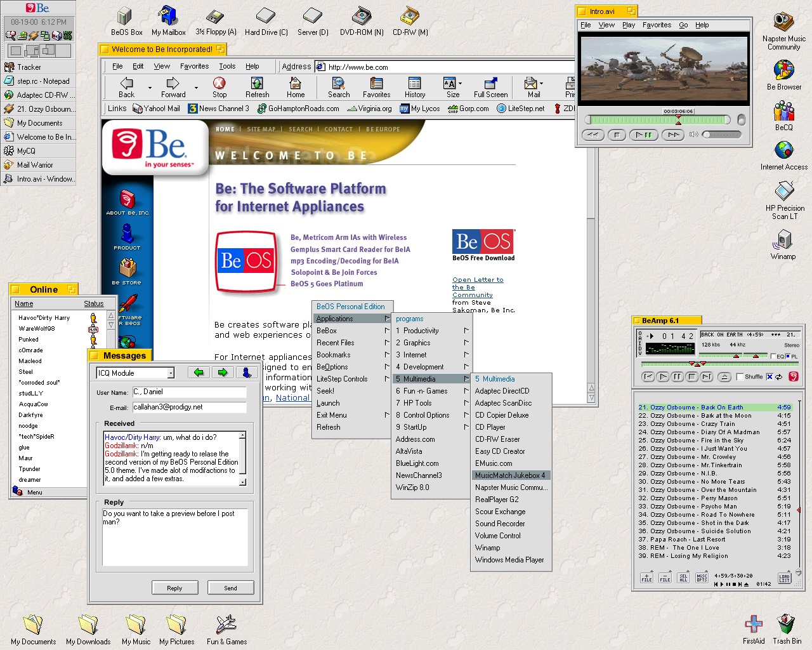Click the stop button in the Intro.avi player
This screenshot has height=650, width=812.
[x=617, y=135]
